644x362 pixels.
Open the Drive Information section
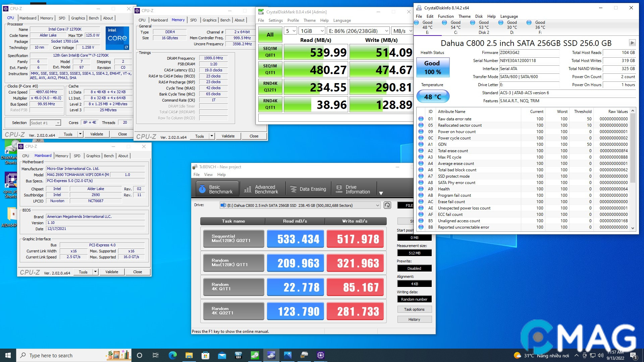(x=354, y=189)
